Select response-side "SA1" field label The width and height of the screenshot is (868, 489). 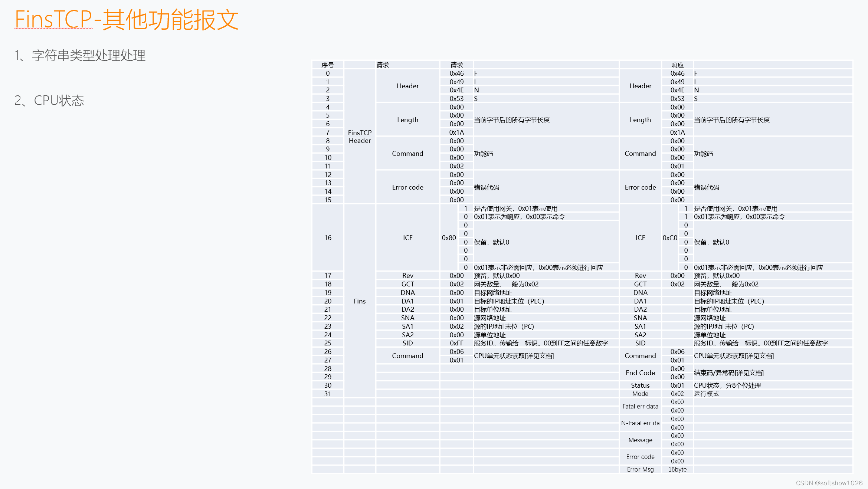pyautogui.click(x=640, y=326)
